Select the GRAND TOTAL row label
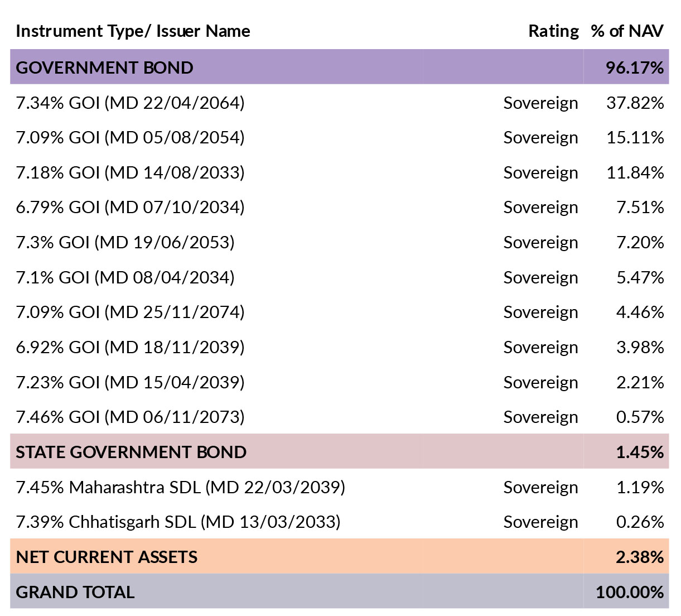Viewport: 681px width, 616px height. click(x=75, y=592)
